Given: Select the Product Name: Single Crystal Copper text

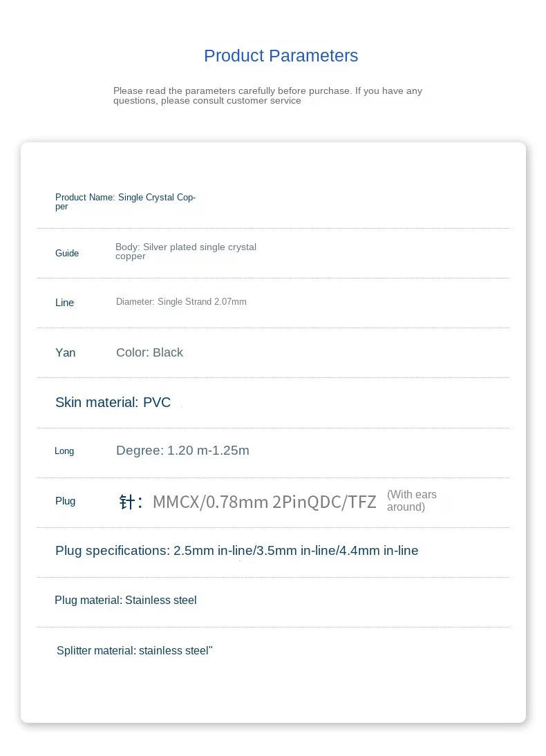Looking at the screenshot, I should click(x=125, y=201).
